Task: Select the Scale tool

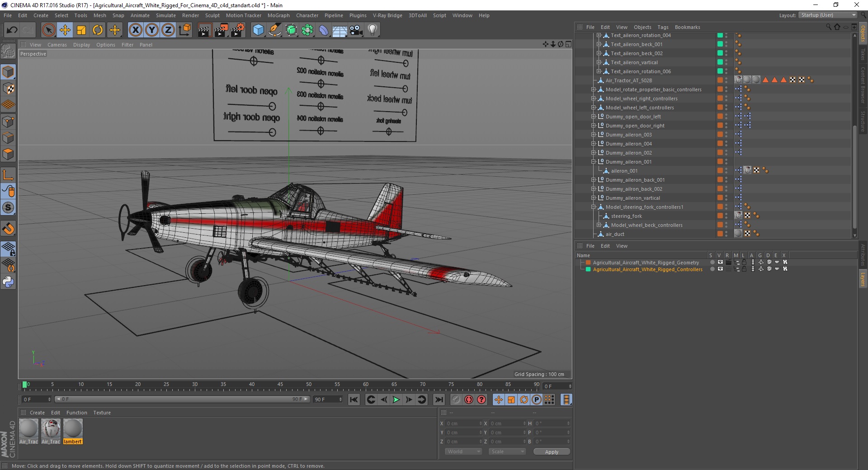Action: point(81,30)
